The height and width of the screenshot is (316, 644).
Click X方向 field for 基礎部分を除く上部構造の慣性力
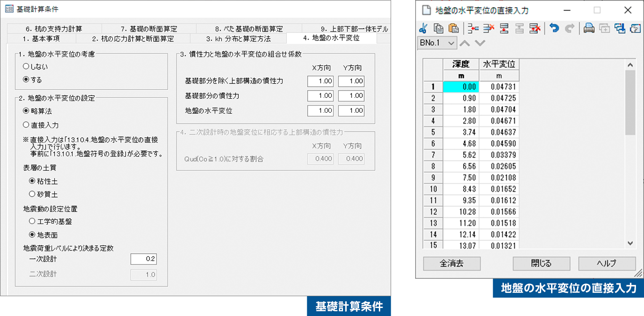(320, 81)
